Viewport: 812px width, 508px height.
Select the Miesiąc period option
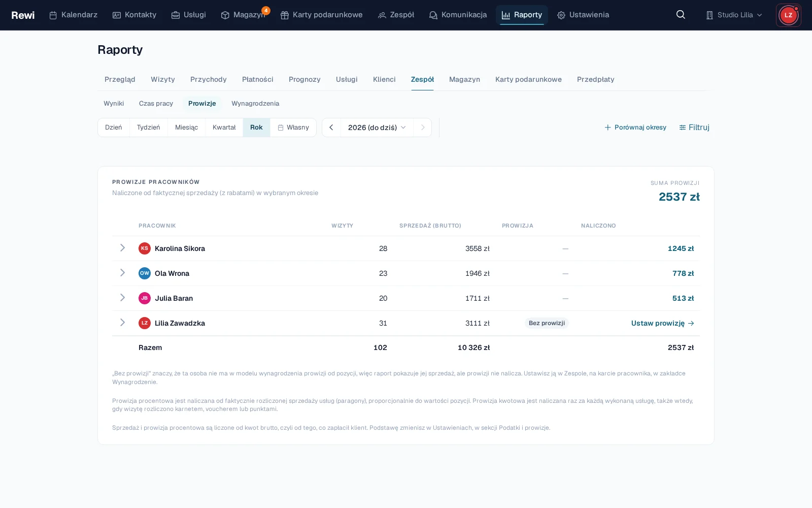[x=187, y=128]
